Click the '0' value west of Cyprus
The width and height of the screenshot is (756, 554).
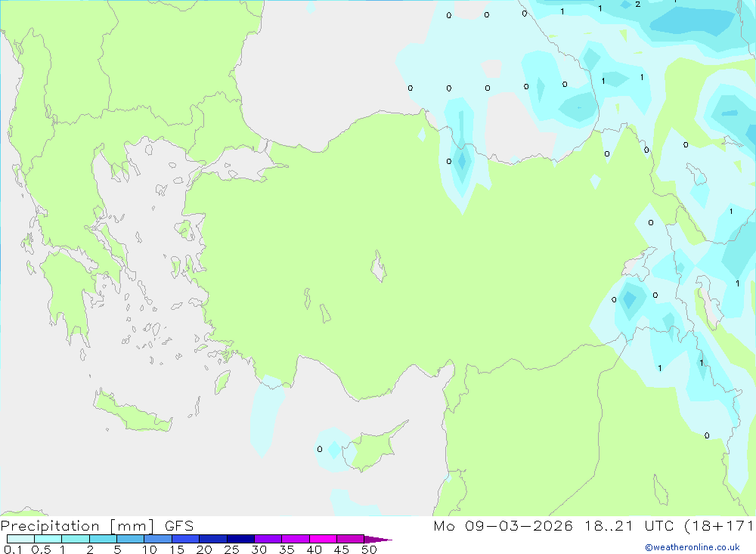(320, 449)
